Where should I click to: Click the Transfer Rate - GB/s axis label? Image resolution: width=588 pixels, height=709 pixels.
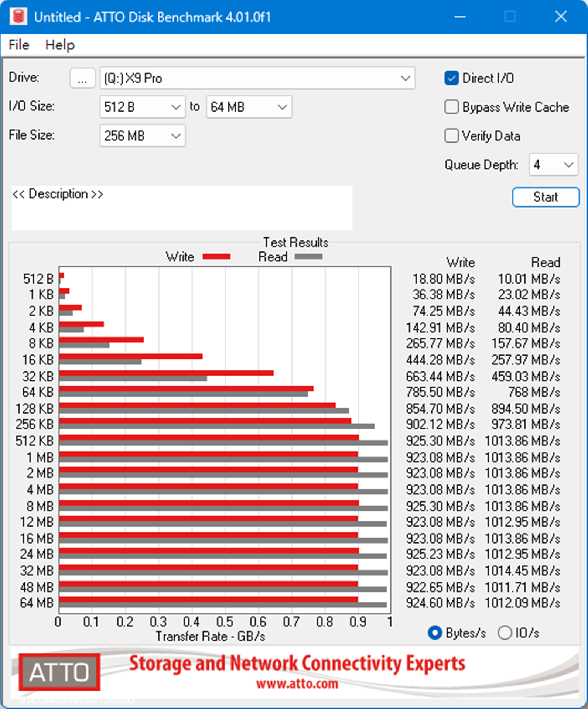click(210, 636)
